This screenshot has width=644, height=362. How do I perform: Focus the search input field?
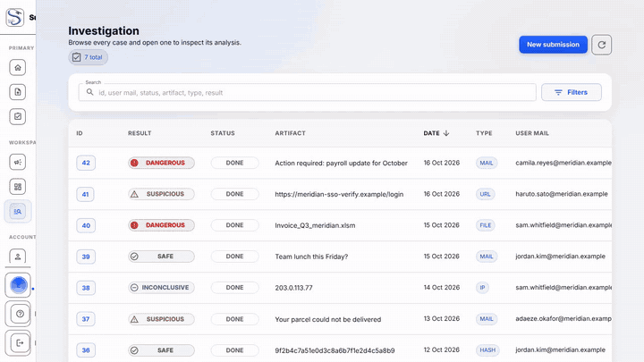[x=307, y=92]
